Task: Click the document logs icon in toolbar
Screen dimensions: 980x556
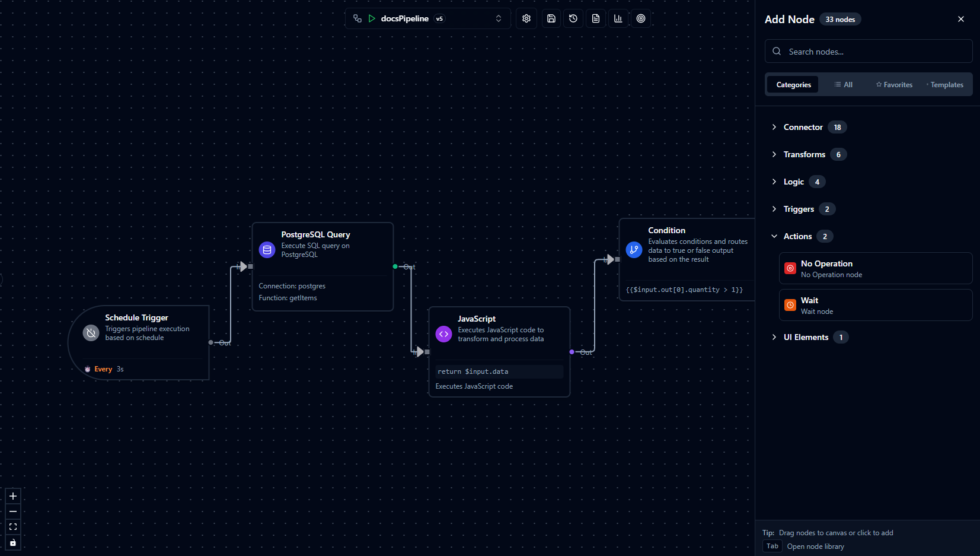Action: pos(596,18)
